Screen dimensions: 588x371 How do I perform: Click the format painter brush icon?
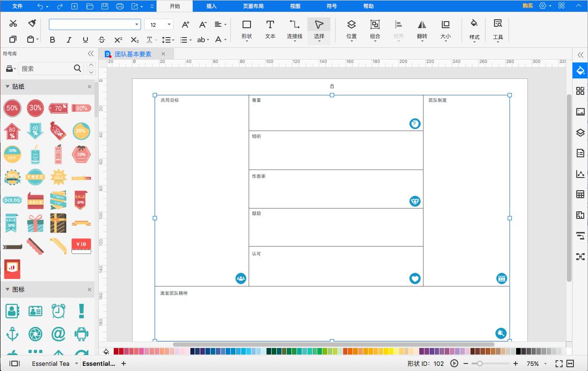32,23
